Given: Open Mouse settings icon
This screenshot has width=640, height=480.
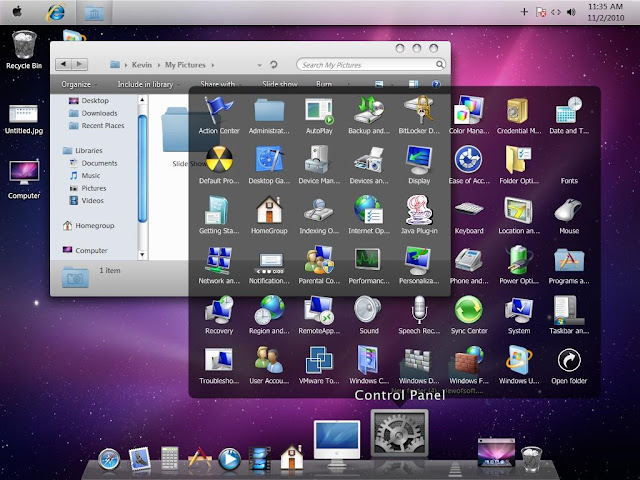Looking at the screenshot, I should 569,210.
